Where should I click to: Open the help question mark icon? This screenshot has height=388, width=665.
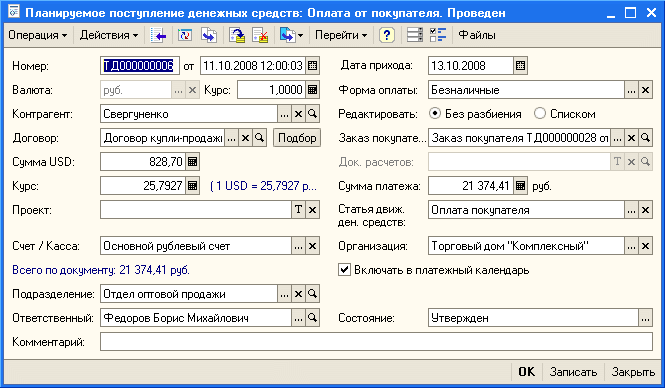tap(387, 35)
